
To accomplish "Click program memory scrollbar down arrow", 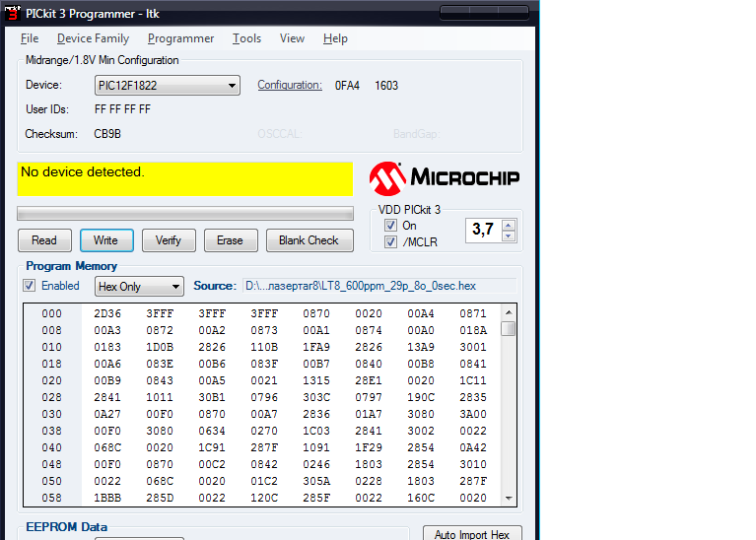I will 509,498.
